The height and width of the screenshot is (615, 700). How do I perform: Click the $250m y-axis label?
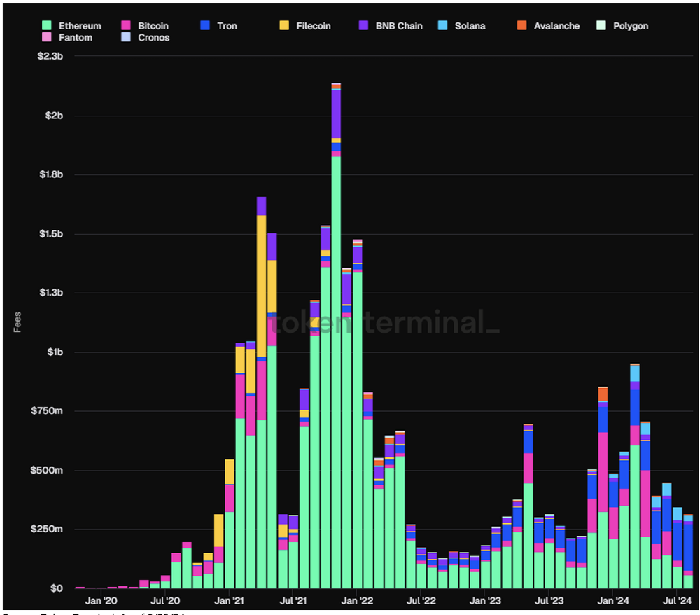click(x=46, y=530)
